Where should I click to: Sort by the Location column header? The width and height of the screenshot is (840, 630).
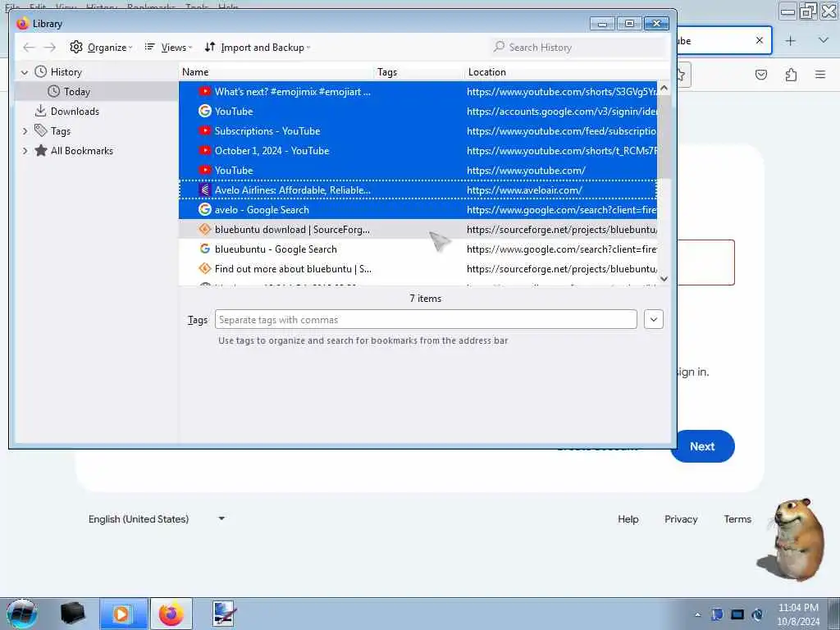click(x=568, y=72)
